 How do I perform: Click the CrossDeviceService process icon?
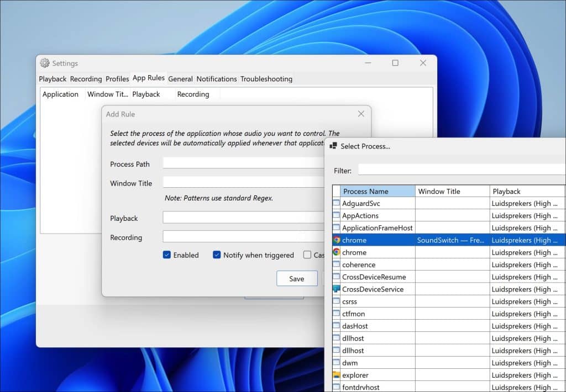[x=337, y=289]
